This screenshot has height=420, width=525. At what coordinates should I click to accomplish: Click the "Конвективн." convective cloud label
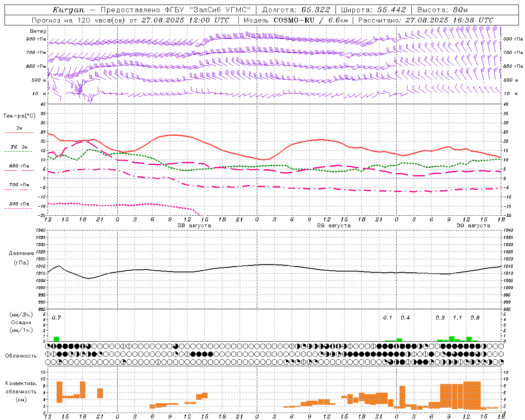21,383
